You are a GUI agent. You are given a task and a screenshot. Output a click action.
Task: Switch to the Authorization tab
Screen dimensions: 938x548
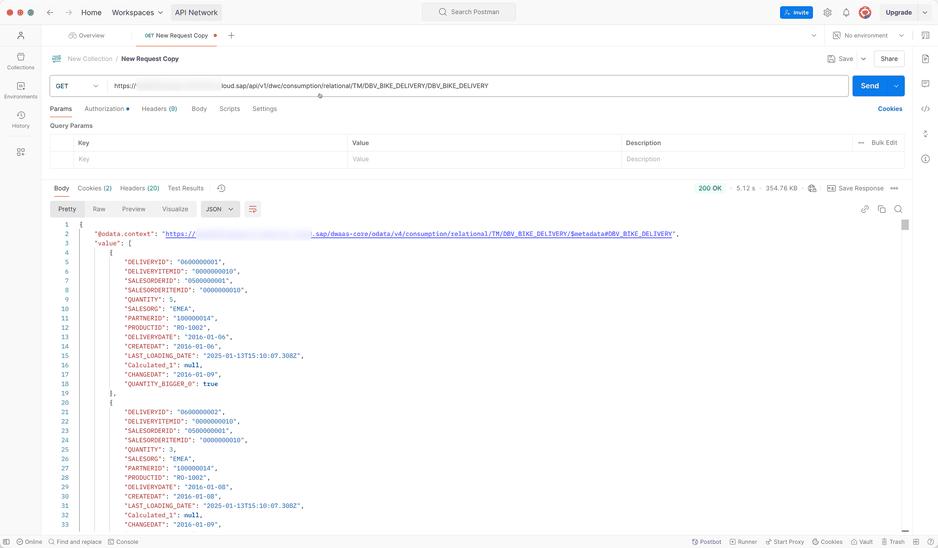pos(106,109)
